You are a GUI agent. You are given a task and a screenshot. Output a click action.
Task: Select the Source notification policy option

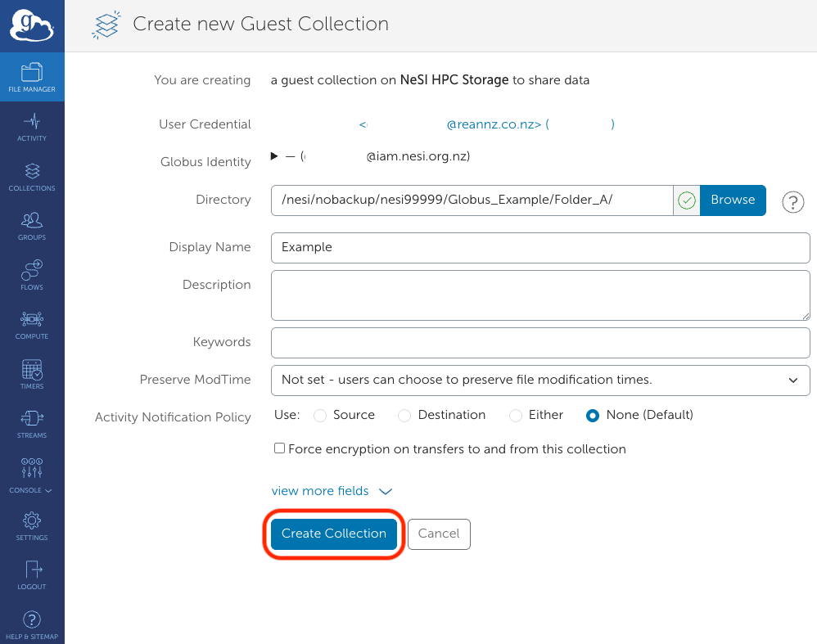[x=319, y=416]
